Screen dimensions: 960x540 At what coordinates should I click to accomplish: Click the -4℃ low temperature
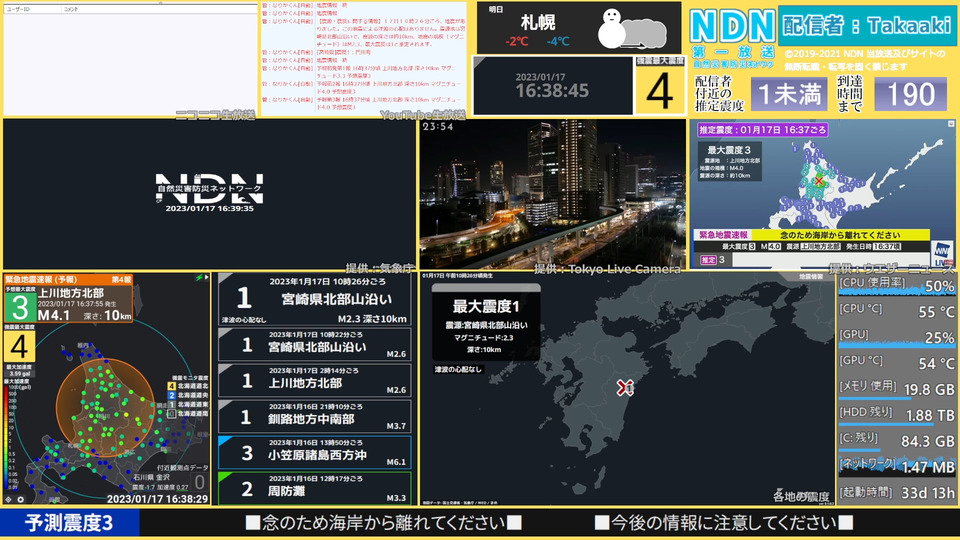[558, 42]
